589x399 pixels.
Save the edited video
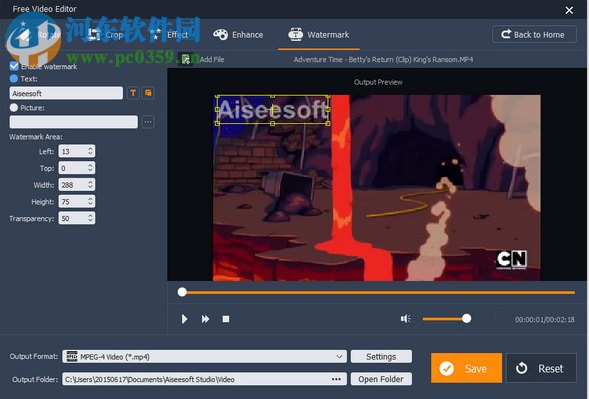466,368
